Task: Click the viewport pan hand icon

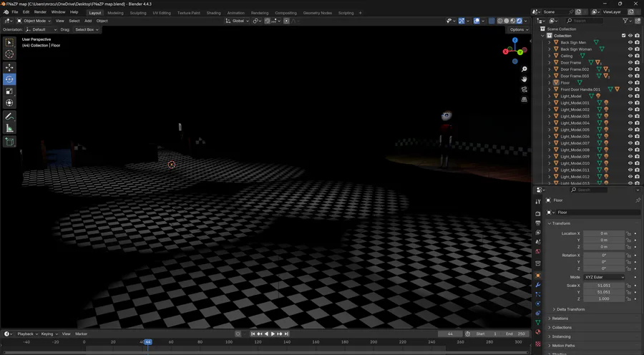Action: [x=524, y=79]
